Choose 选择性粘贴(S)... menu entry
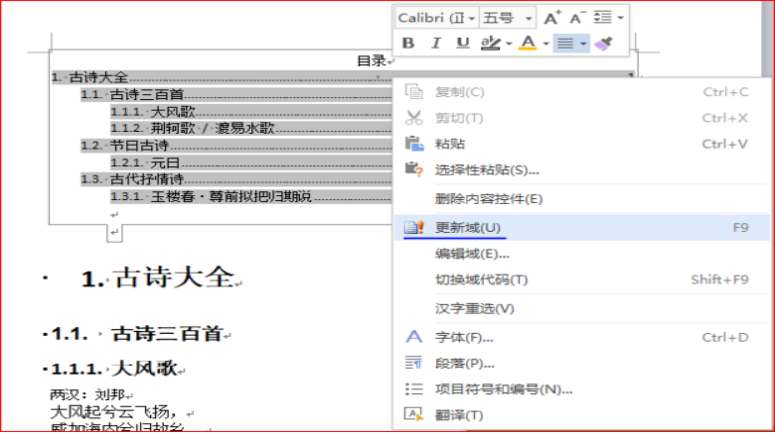The width and height of the screenshot is (775, 433). coord(582,171)
